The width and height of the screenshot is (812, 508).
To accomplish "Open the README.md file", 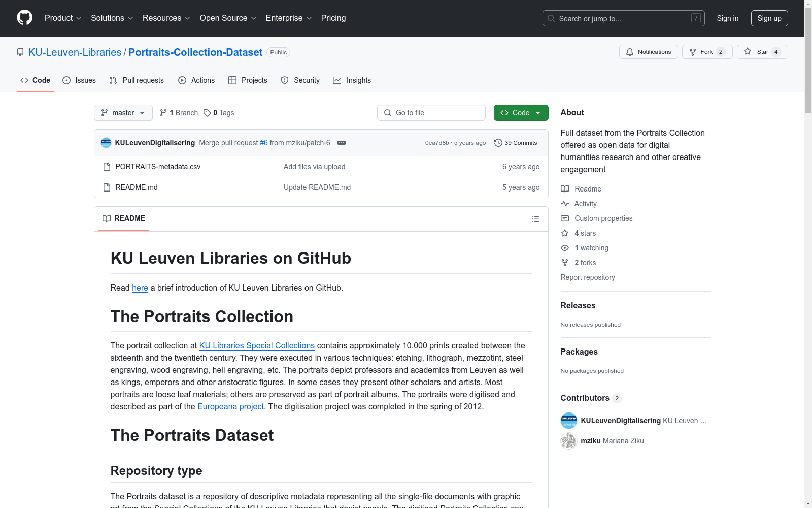I will (x=137, y=187).
